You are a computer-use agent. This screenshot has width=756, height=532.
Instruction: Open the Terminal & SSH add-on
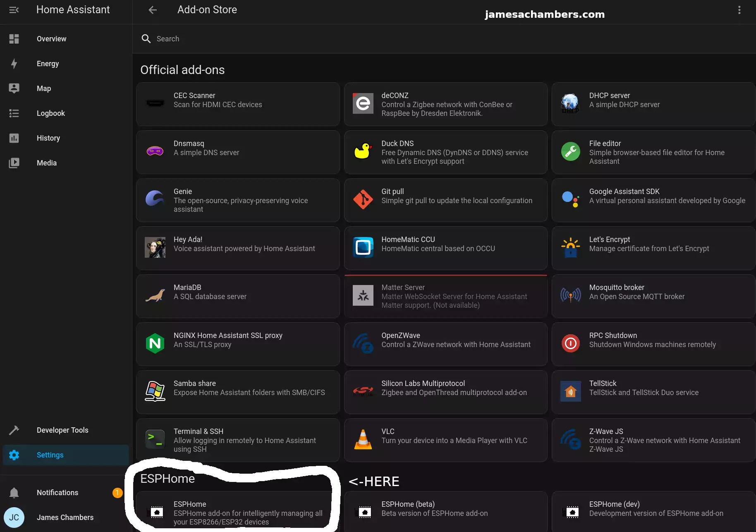(x=238, y=440)
